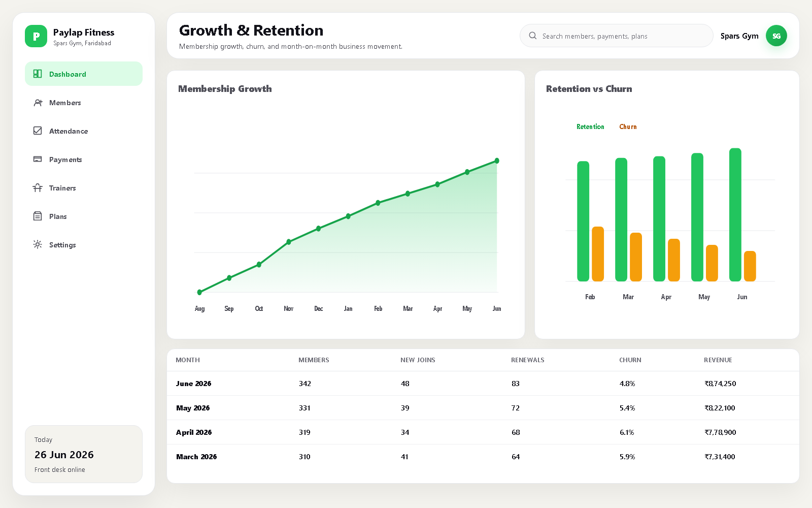812x508 pixels.
Task: Select the April 2026 row label
Action: (x=194, y=432)
